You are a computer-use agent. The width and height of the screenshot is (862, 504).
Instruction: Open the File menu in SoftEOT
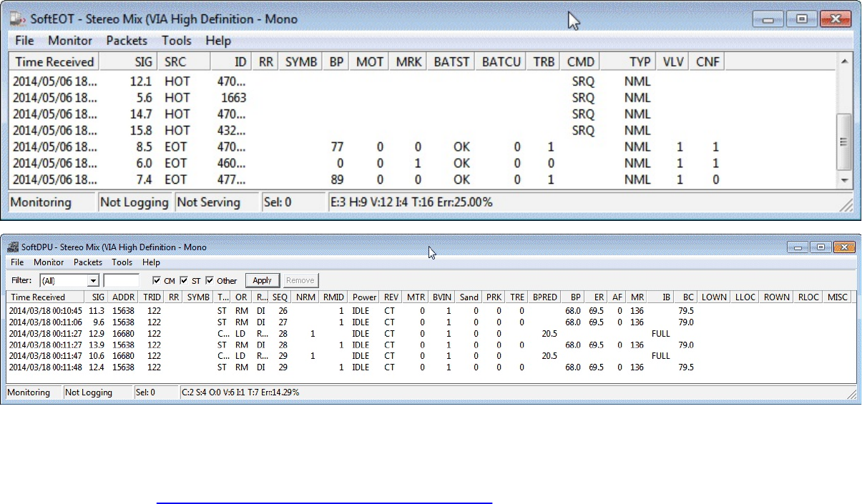(x=24, y=41)
